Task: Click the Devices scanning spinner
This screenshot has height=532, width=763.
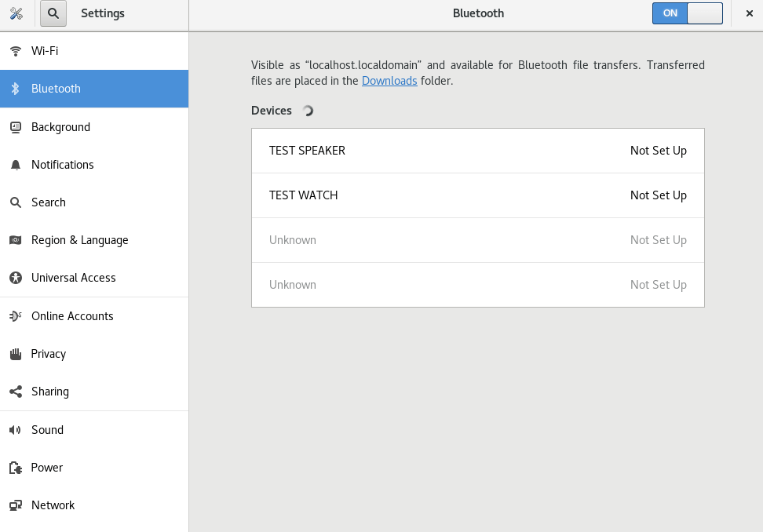Action: [308, 111]
